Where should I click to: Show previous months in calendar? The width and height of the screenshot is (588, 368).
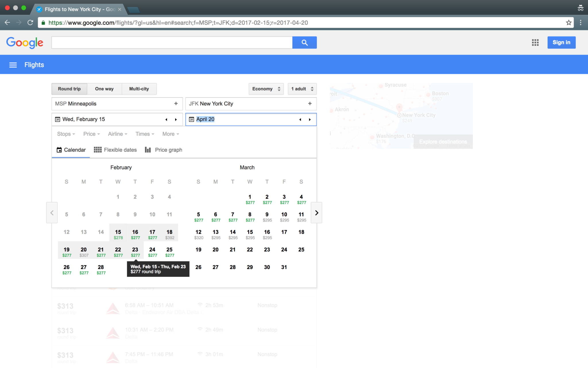coord(52,213)
